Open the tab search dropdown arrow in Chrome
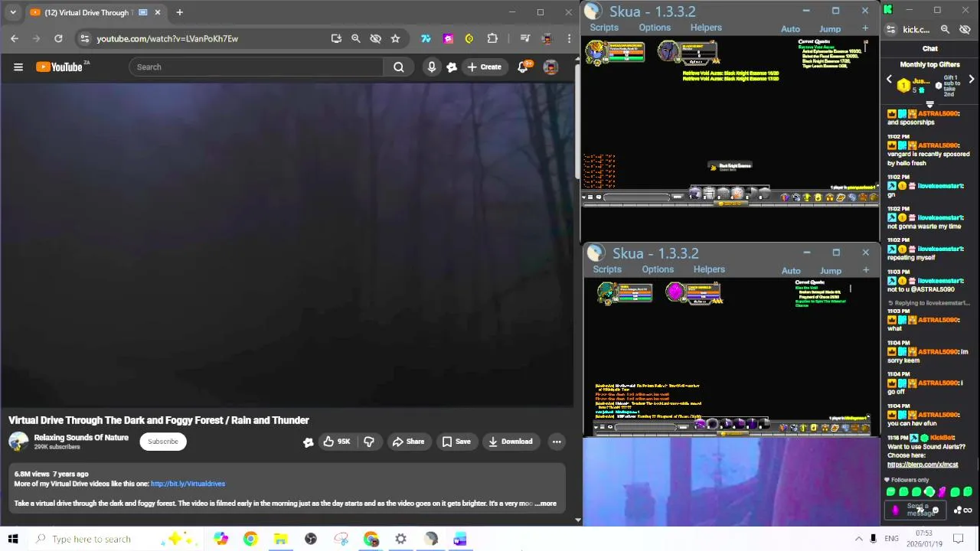Image resolution: width=980 pixels, height=551 pixels. click(13, 12)
